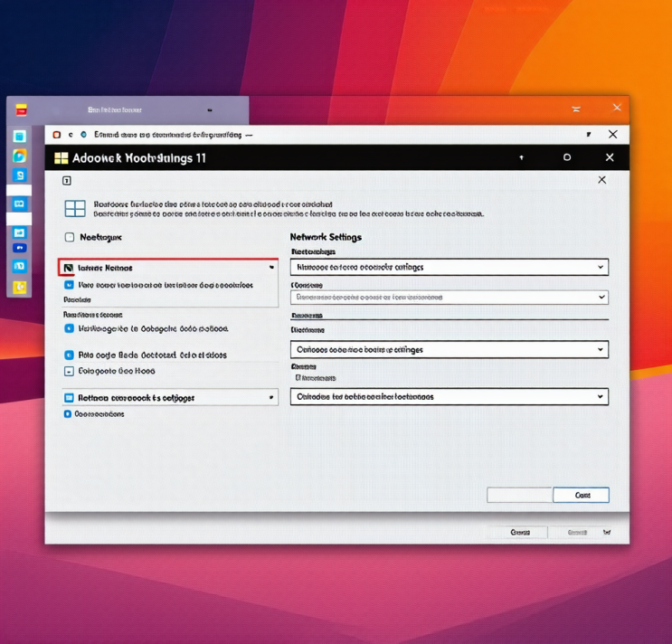Minimize the rear window from the orange title bar
The image size is (672, 644).
tap(576, 109)
